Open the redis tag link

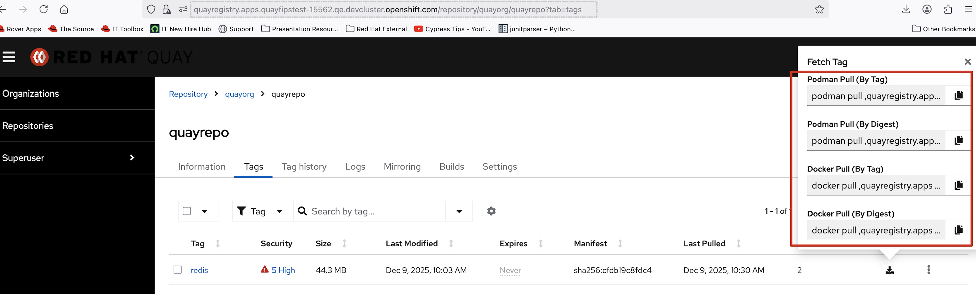[199, 270]
